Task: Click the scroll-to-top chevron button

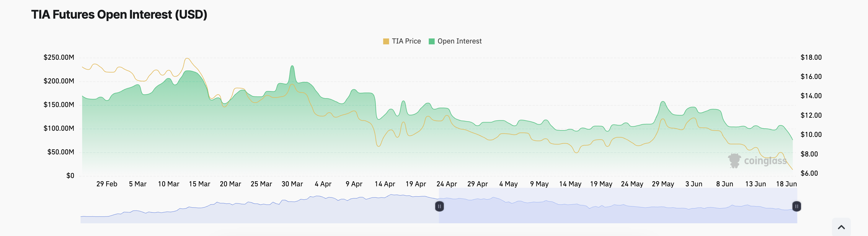Action: tap(841, 227)
